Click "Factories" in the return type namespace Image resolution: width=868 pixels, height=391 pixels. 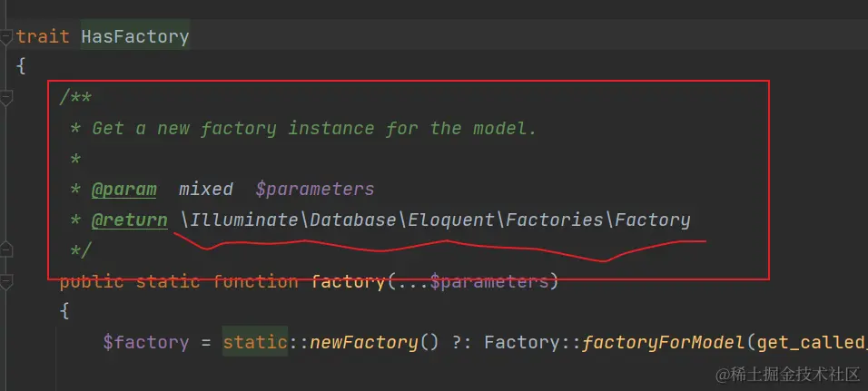pos(554,220)
